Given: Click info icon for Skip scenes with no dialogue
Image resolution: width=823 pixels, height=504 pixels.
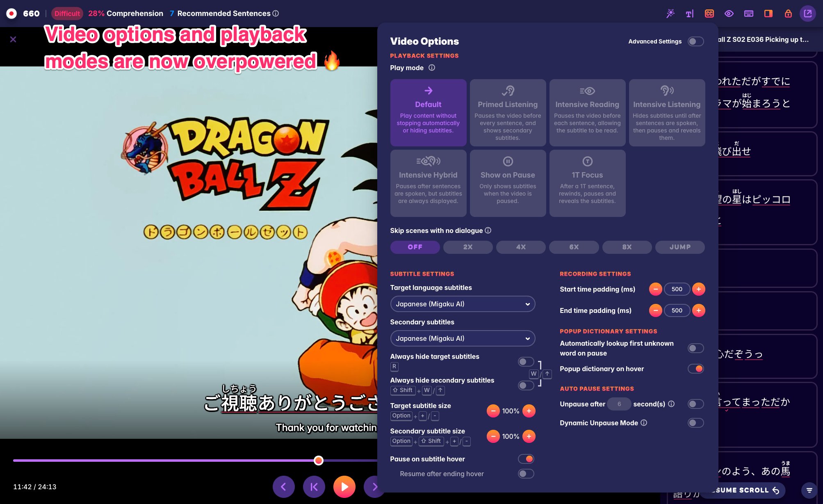Looking at the screenshot, I should pyautogui.click(x=488, y=230).
